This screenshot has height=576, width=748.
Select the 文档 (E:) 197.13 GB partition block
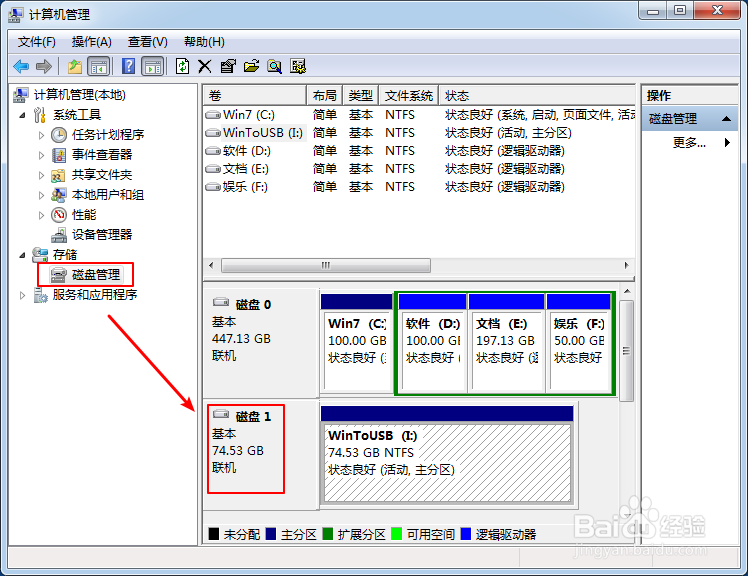(506, 344)
